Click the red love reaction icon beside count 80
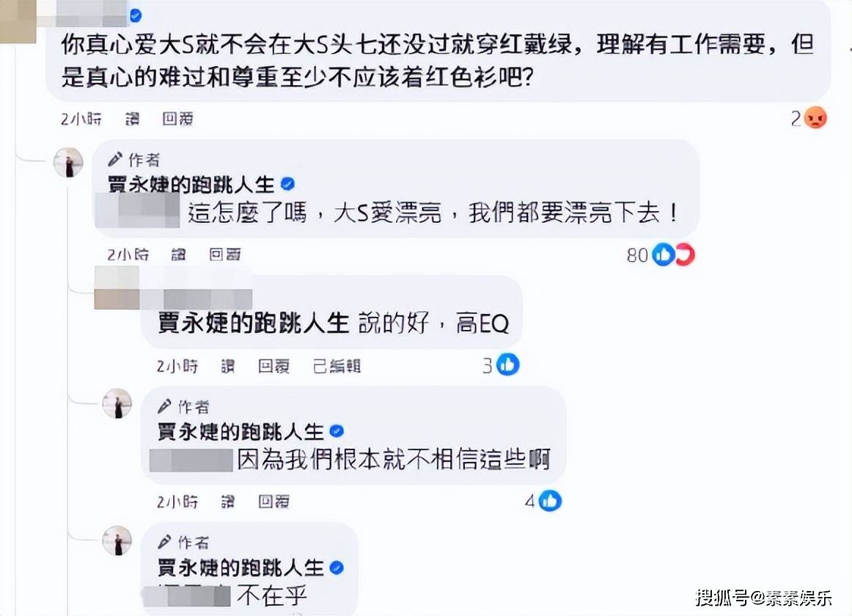This screenshot has height=616, width=852. [x=684, y=254]
